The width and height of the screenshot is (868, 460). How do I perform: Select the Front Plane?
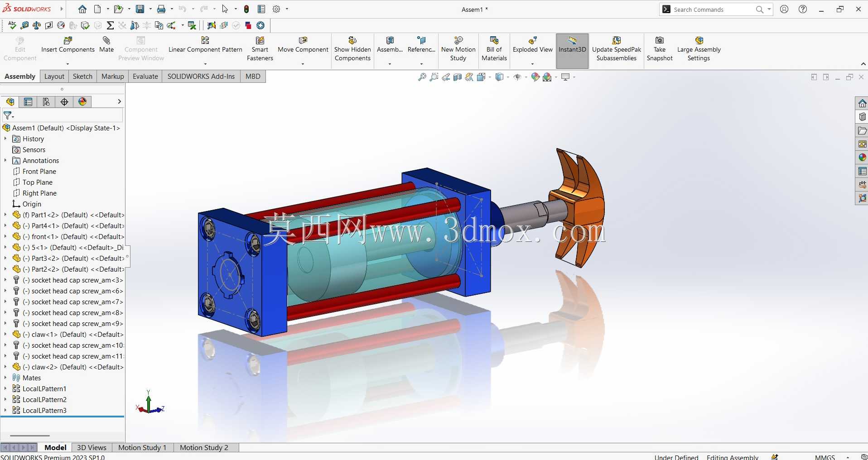point(39,172)
